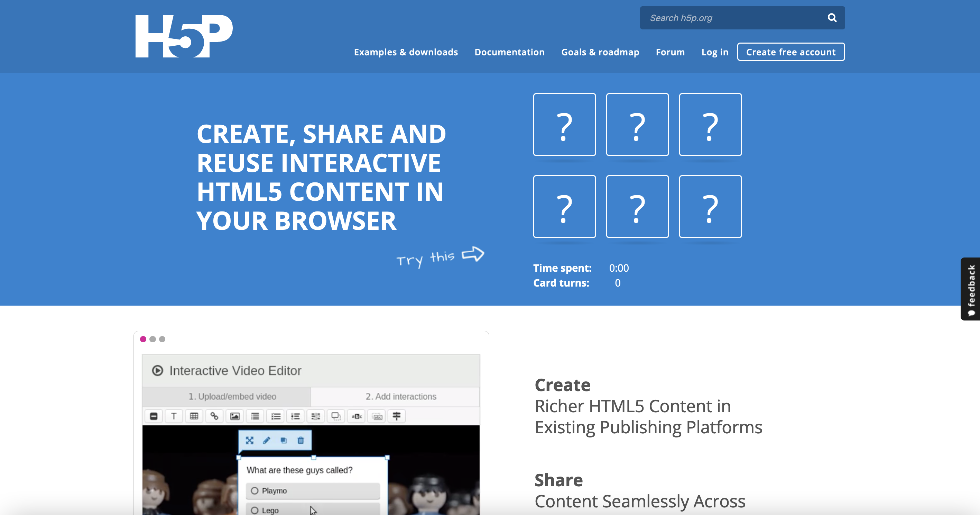Select the Lego radio option

(x=255, y=511)
